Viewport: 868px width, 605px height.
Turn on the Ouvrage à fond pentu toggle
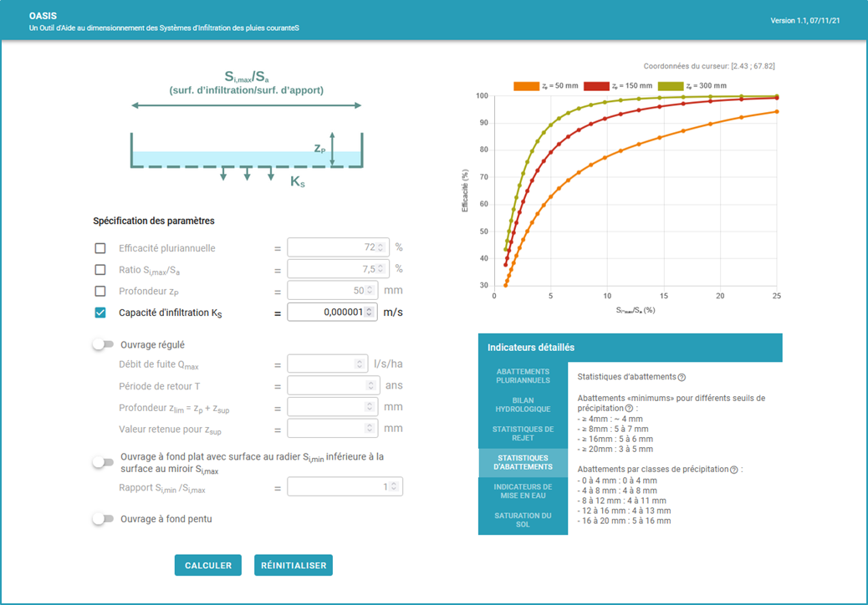(x=102, y=519)
